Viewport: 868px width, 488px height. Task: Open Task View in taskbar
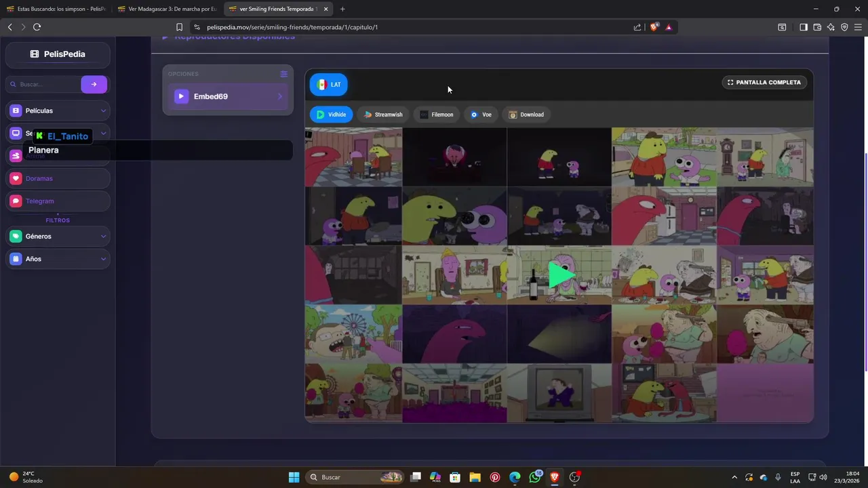tap(416, 477)
